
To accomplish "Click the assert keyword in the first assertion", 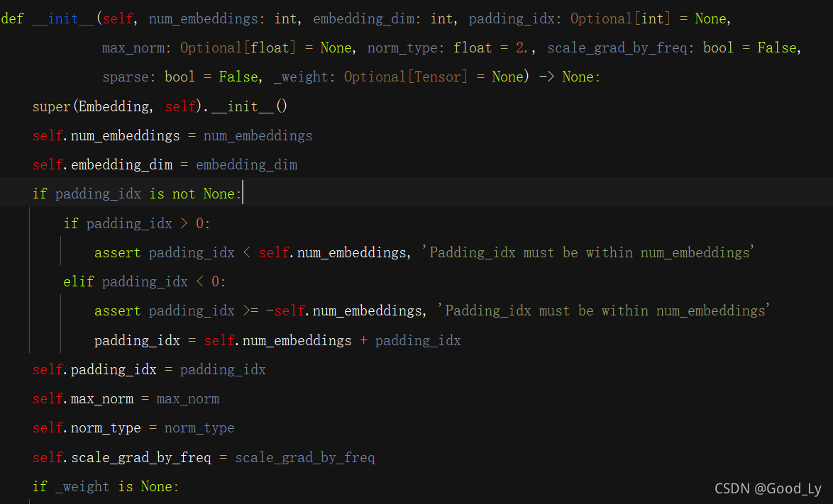I will pyautogui.click(x=116, y=252).
